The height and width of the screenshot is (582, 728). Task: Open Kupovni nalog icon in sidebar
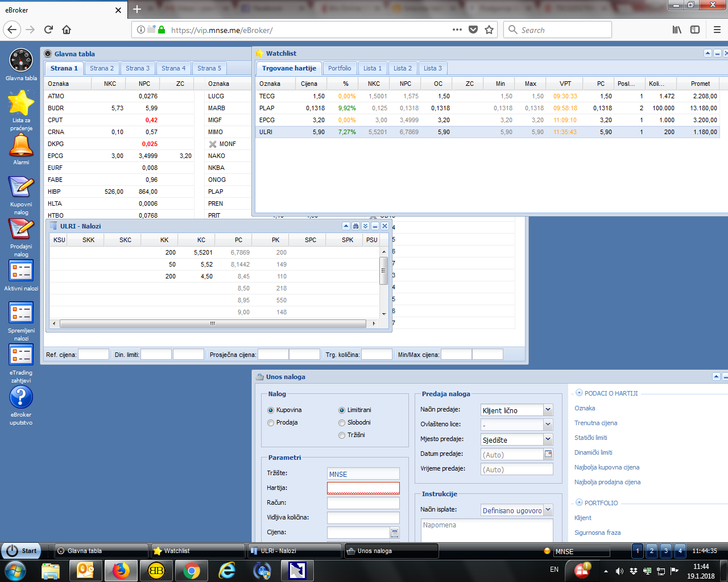(x=21, y=187)
